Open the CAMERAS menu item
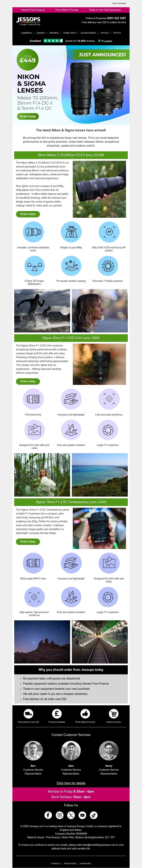Image resolution: width=142 pixels, height=868 pixels. (26, 33)
